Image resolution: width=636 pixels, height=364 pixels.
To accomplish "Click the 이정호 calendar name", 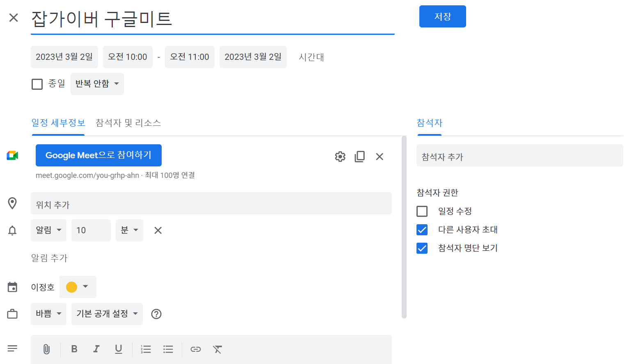I will [x=43, y=287].
